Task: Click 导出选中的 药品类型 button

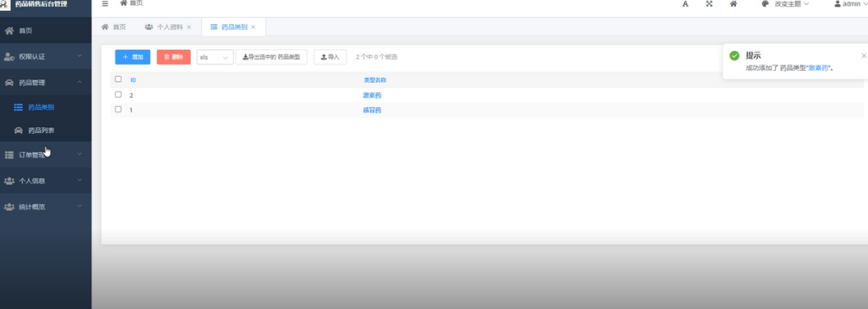Action: [x=271, y=57]
